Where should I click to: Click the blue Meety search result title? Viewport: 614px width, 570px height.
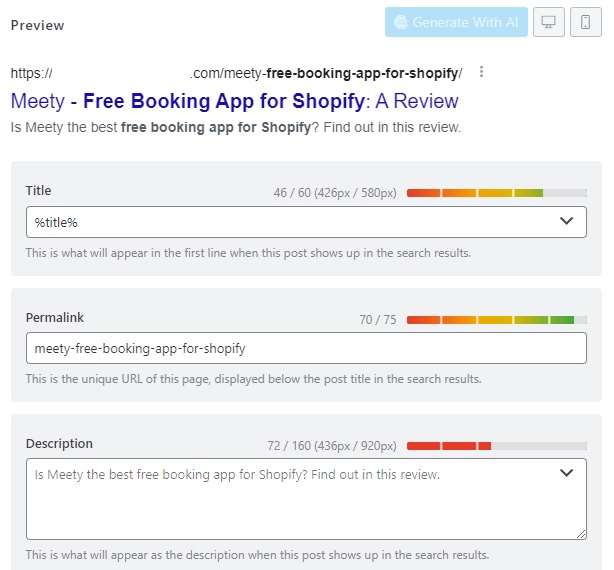[x=234, y=101]
